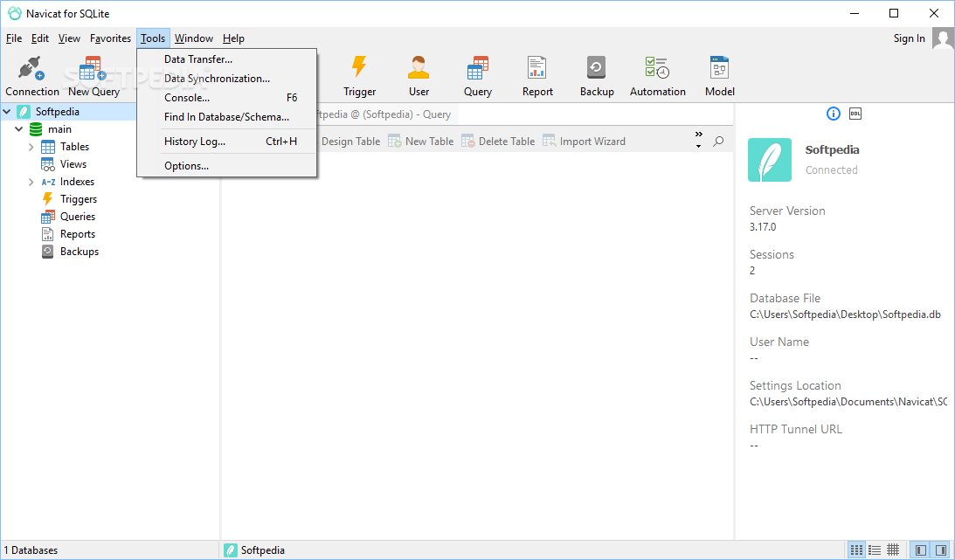Switch to list view in status bar
Viewport: 955px width, 560px height.
[x=856, y=550]
